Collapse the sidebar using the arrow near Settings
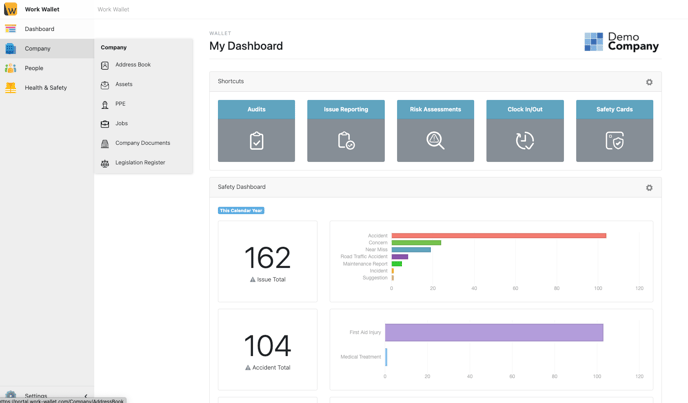This screenshot has height=403, width=688. (x=86, y=396)
